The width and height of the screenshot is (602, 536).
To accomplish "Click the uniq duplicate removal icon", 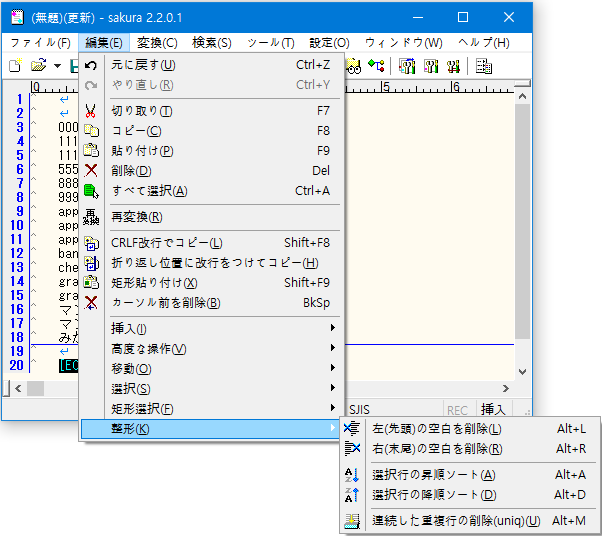I will coord(352,521).
